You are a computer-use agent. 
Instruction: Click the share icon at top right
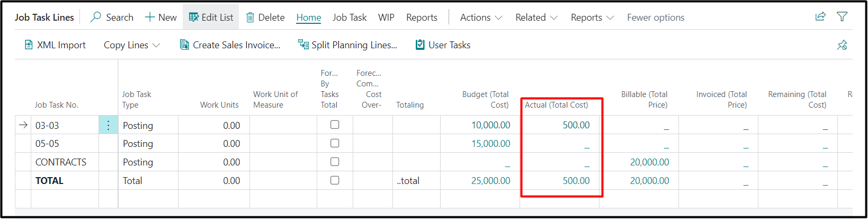tap(820, 16)
